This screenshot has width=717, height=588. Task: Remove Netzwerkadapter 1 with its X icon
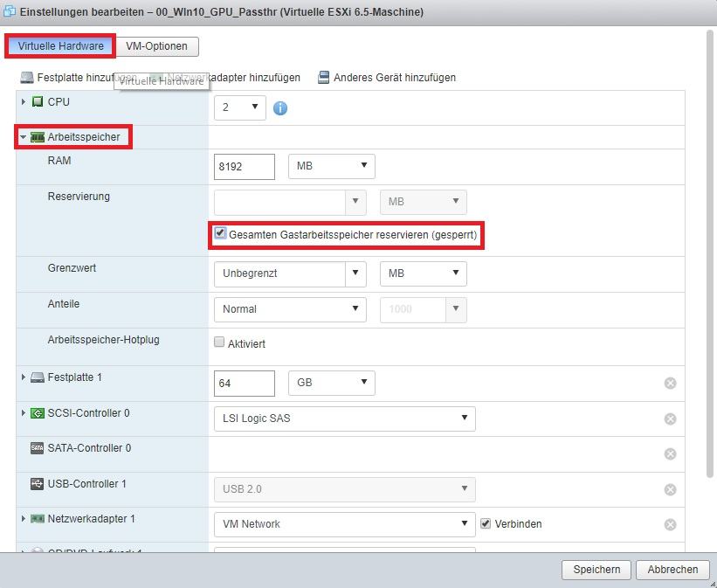(671, 524)
